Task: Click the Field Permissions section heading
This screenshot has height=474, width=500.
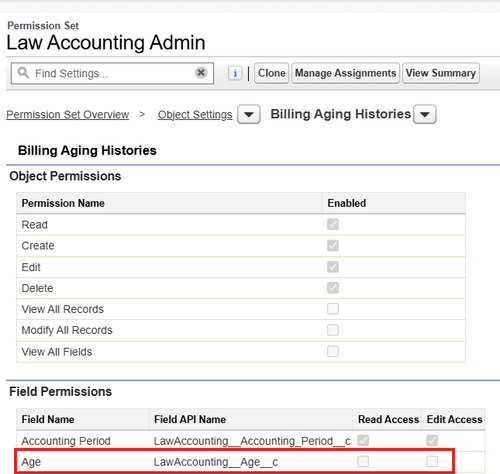Action: 60,392
